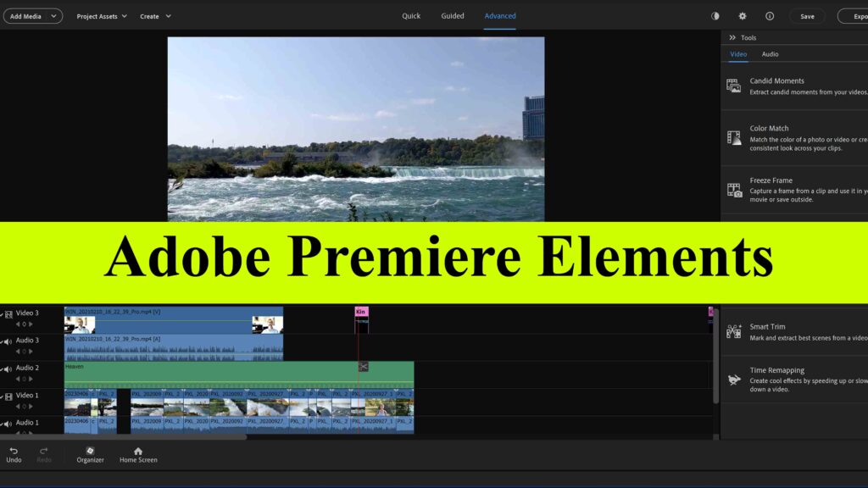Click the scissors split-clip icon on playhead
The image size is (868, 488).
click(x=363, y=367)
